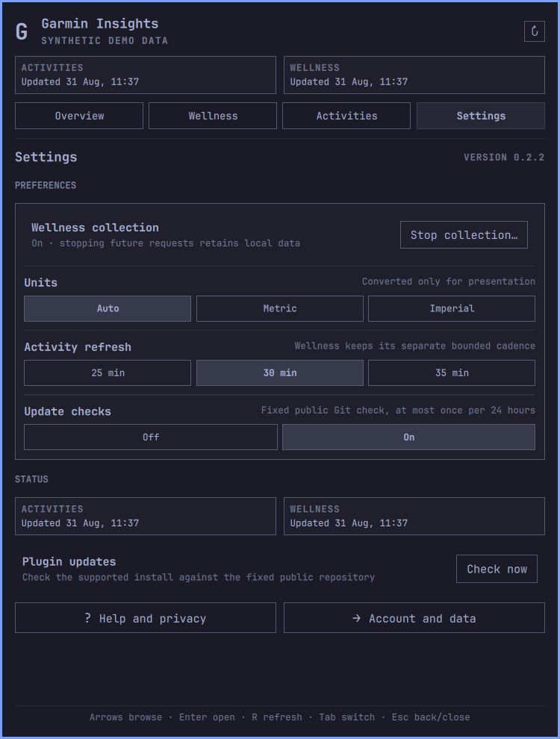The height and width of the screenshot is (739, 560).
Task: Open the Overview tab
Action: pyautogui.click(x=79, y=116)
